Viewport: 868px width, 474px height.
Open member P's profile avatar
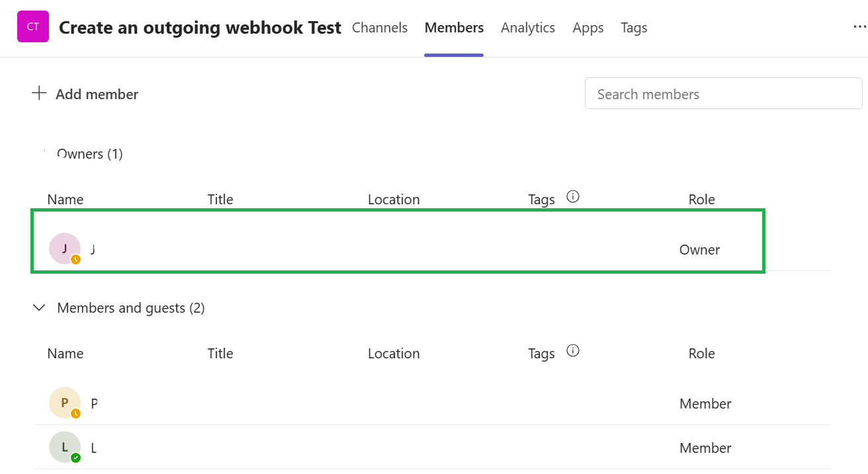click(x=65, y=403)
